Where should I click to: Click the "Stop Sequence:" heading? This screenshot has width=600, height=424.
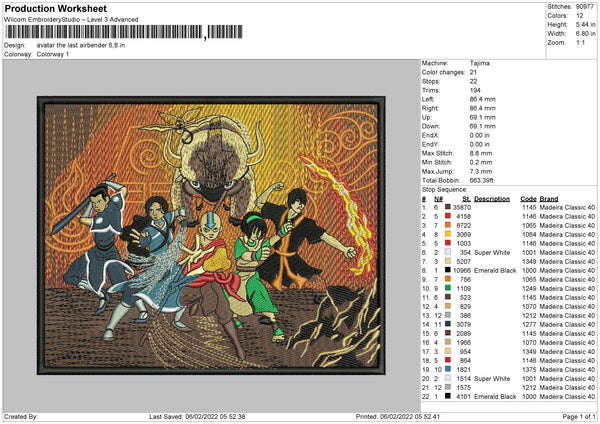point(445,190)
